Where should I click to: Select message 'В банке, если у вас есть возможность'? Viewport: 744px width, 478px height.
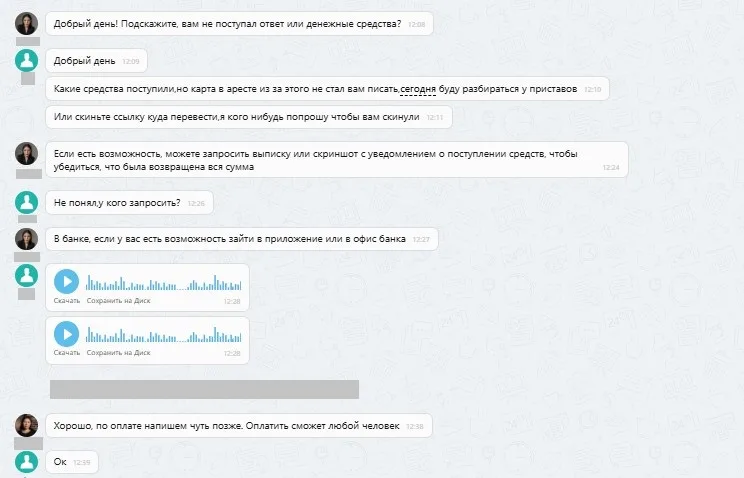(242, 239)
